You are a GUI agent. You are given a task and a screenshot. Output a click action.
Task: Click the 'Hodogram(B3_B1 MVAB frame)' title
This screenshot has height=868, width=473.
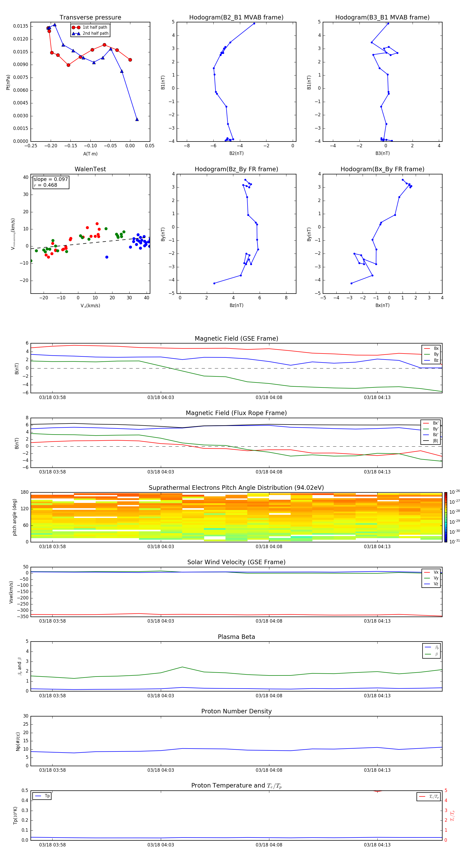tap(382, 18)
